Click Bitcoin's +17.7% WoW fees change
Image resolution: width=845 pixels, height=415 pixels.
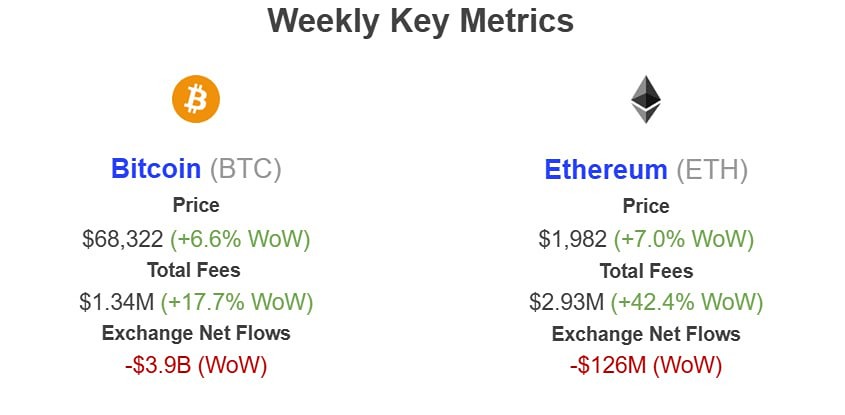(240, 302)
